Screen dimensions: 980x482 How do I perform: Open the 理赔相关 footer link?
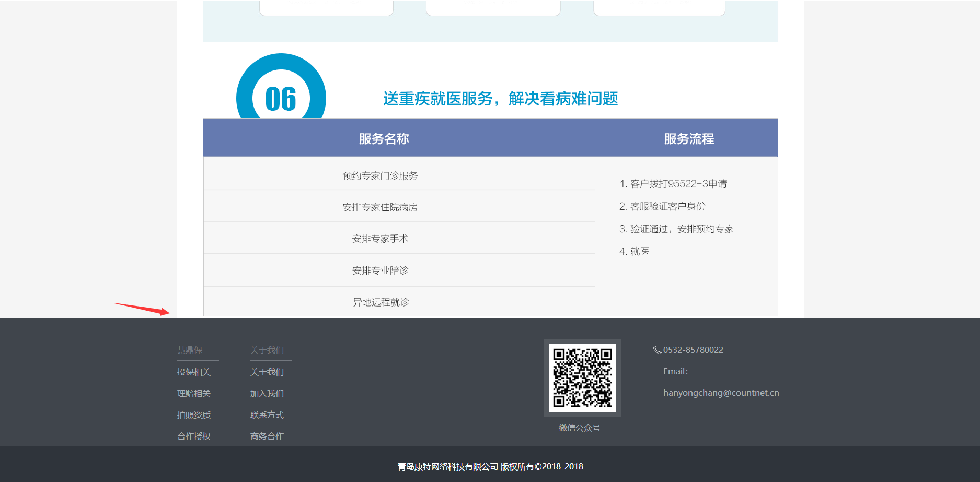(194, 393)
